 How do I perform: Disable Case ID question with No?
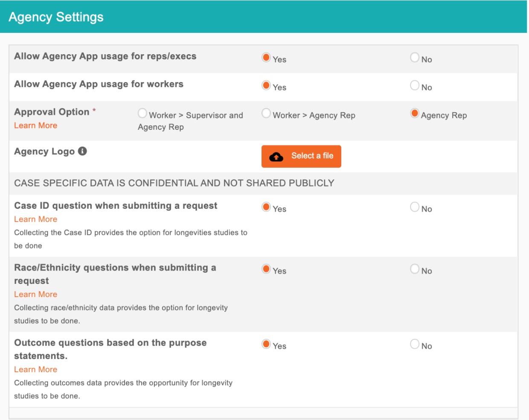tap(415, 207)
